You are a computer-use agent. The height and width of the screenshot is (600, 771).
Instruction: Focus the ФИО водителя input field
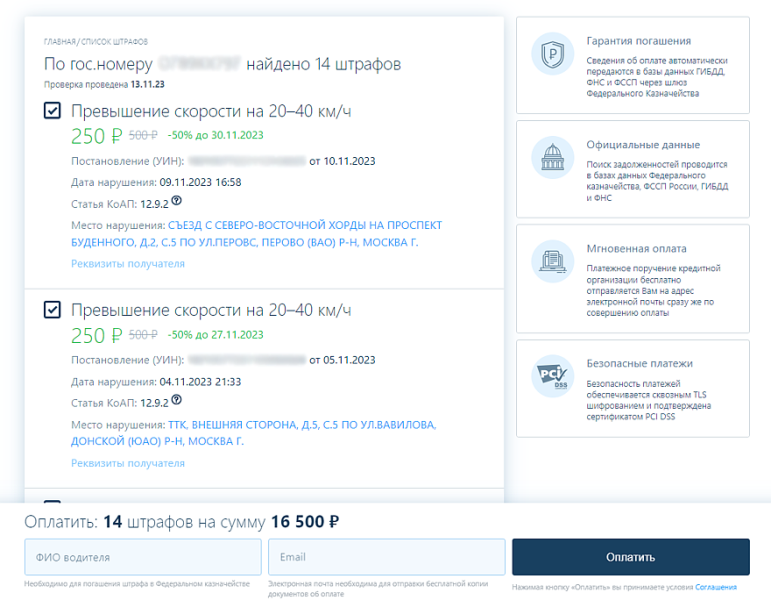click(x=143, y=557)
